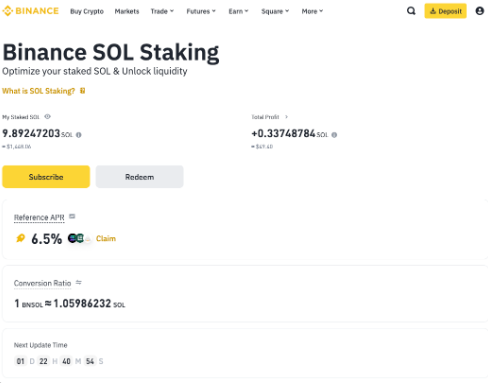488x383 pixels.
Task: Click the token reward icons beside 6.5%
Action: (79, 238)
